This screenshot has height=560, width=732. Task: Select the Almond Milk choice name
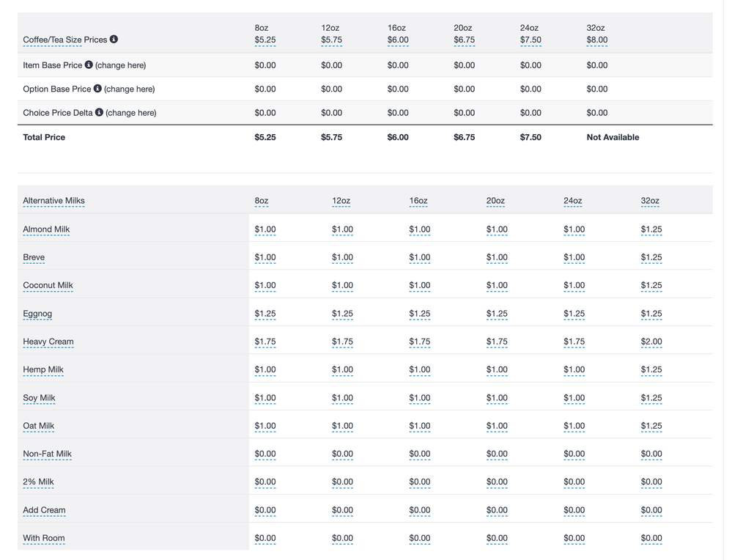46,229
